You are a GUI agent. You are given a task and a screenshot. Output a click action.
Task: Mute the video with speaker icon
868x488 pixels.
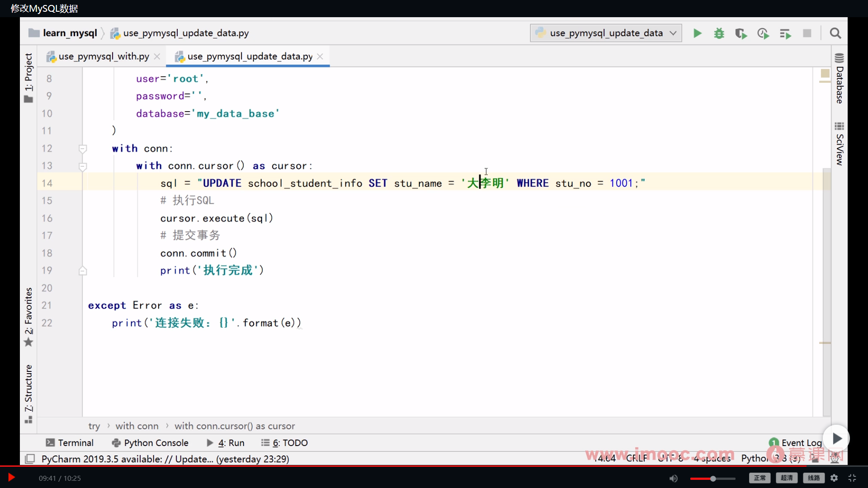pos(674,478)
